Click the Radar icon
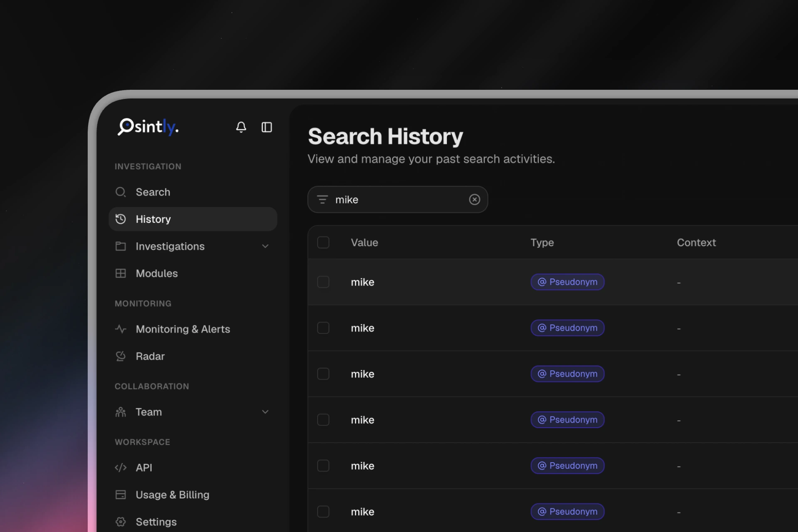 coord(121,356)
